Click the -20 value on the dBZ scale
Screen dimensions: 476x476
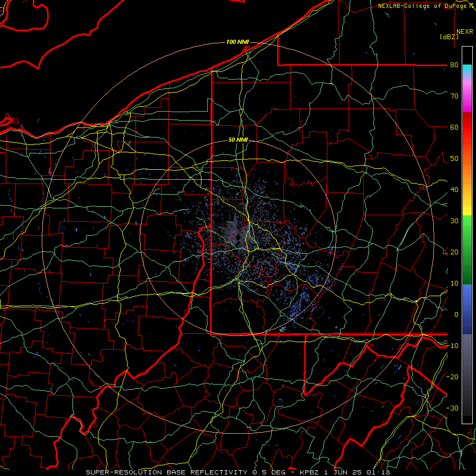452,377
